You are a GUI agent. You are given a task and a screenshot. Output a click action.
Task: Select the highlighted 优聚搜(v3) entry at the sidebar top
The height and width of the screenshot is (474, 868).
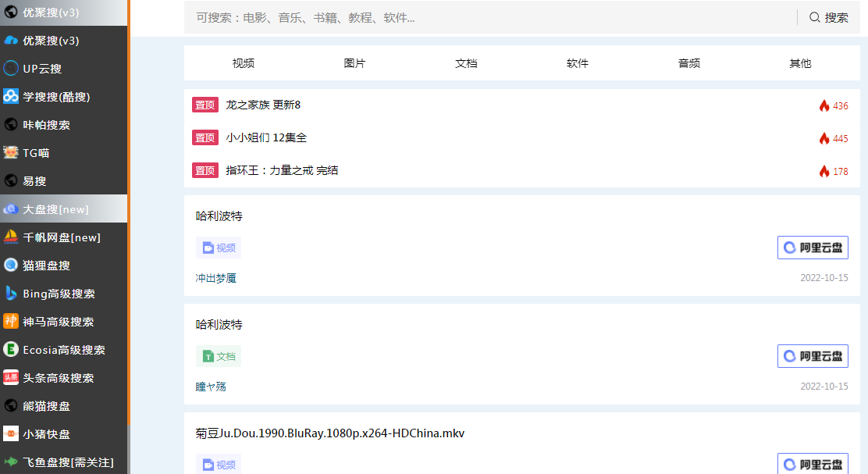point(64,12)
